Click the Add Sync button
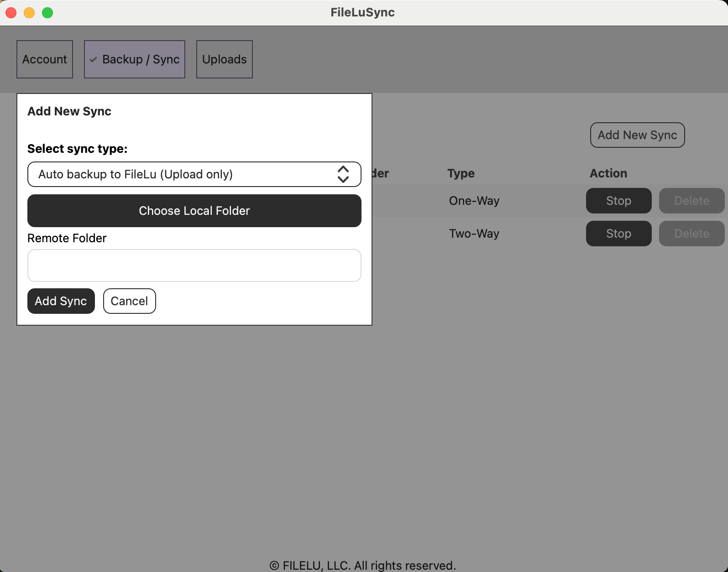Screen dimensions: 728x572 [x=61, y=301]
